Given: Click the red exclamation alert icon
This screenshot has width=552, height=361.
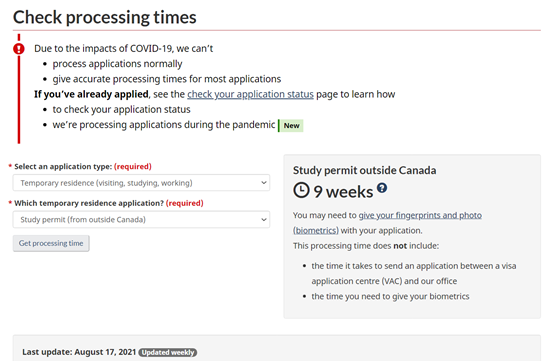Looking at the screenshot, I should [19, 49].
